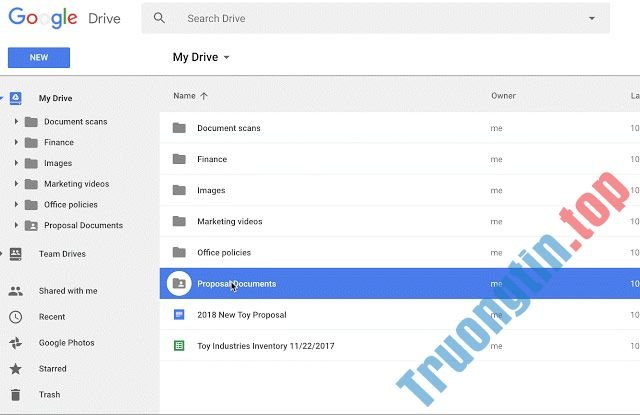Click Proposal Documents shared folder icon in sidebar

[x=31, y=226]
